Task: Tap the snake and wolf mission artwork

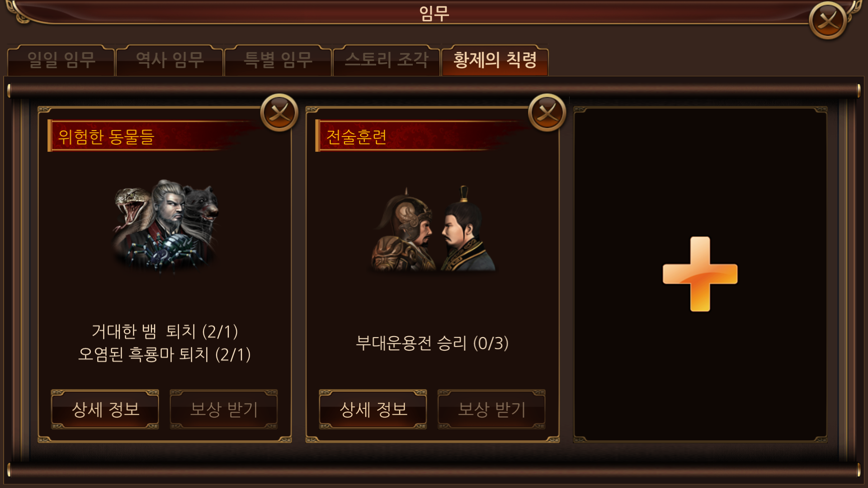Action: click(165, 225)
